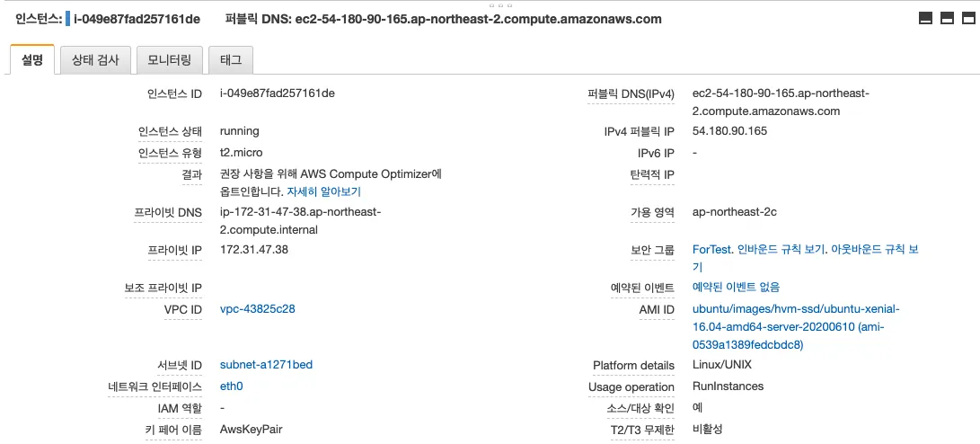Viewport: 980px width, 444px height.
Task: Click the 가용 영역 field label
Action: tap(652, 213)
